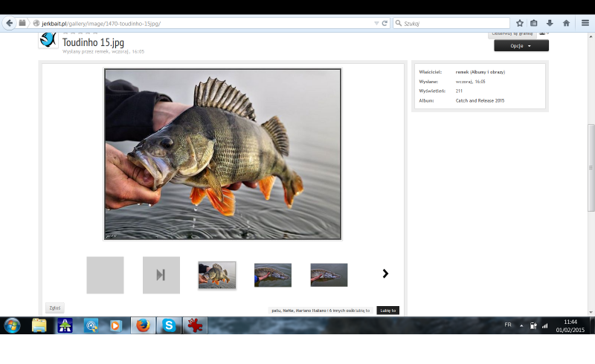The image size is (595, 364).
Task: Select the second fish thumbnail after the perch
Action: pyautogui.click(x=329, y=275)
